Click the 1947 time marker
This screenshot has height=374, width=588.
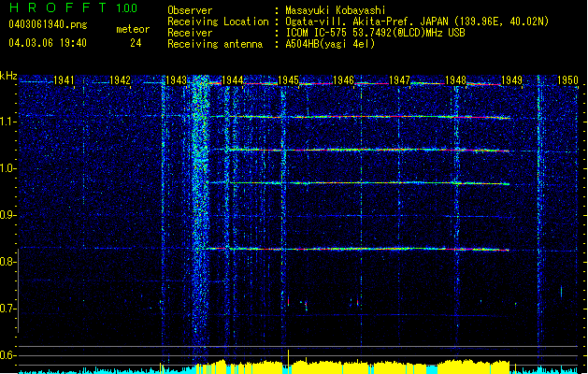pyautogui.click(x=400, y=79)
